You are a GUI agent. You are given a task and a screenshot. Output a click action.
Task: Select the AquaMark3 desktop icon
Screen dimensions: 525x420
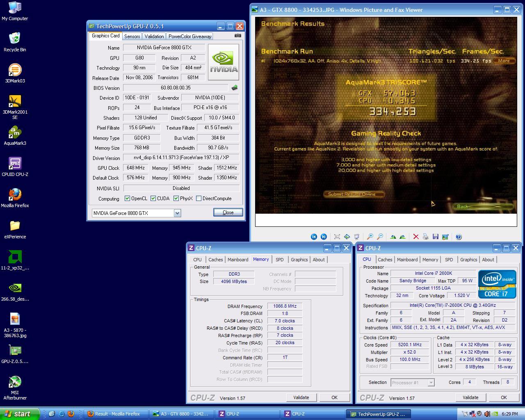pos(15,136)
